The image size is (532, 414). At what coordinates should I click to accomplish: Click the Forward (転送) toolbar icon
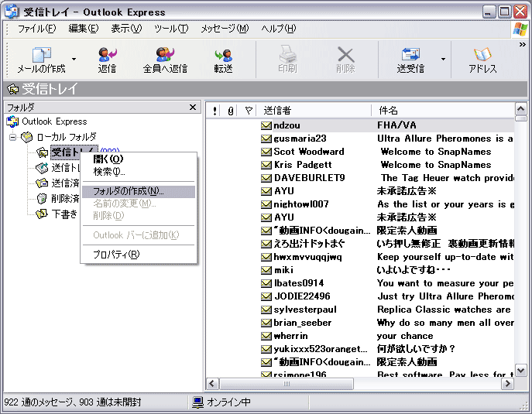223,55
